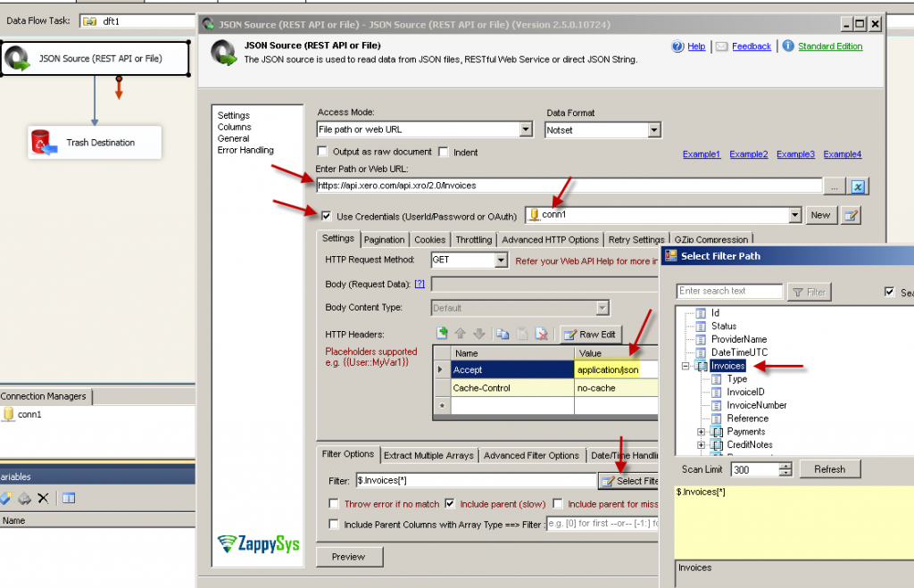This screenshot has width=914, height=588.
Task: Increase Scan Limit with the up arrow
Action: point(785,465)
